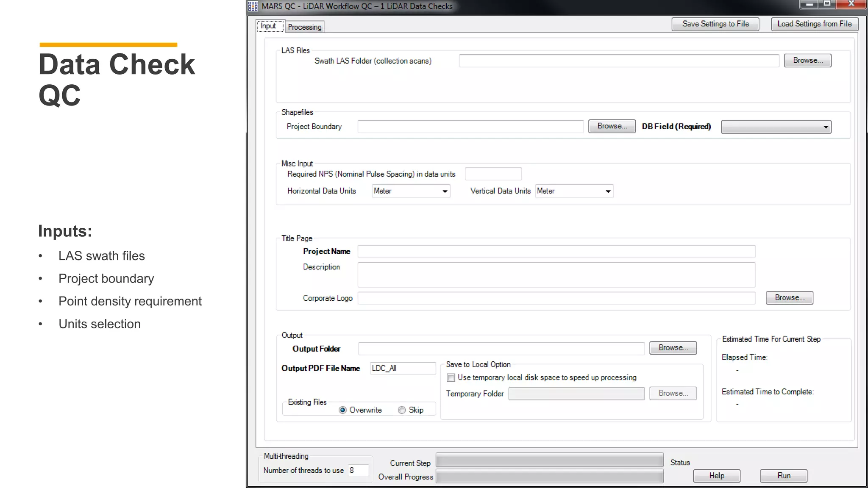Image resolution: width=868 pixels, height=488 pixels.
Task: Select the Overwrite existing files option
Action: point(343,410)
